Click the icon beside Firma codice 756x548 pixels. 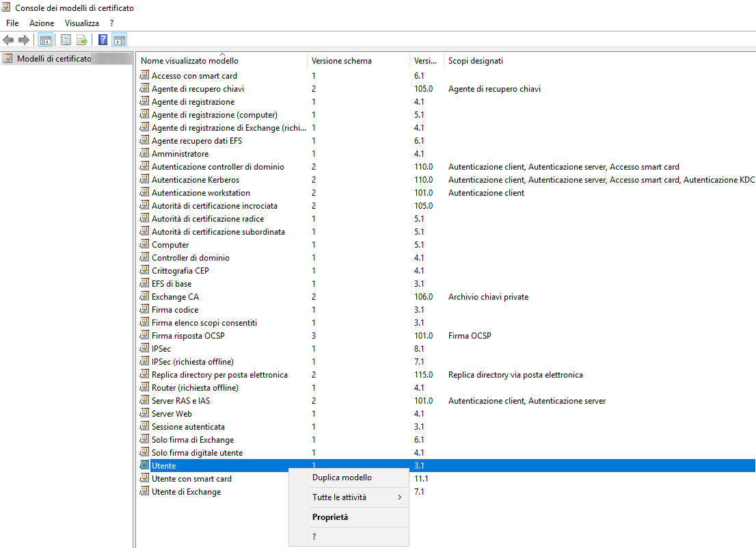tap(144, 309)
